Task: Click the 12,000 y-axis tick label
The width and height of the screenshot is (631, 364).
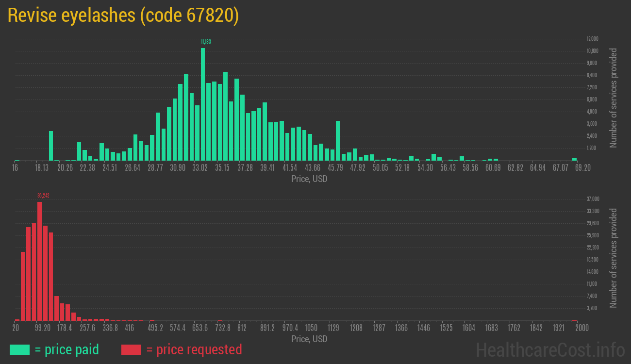Action: [592, 39]
